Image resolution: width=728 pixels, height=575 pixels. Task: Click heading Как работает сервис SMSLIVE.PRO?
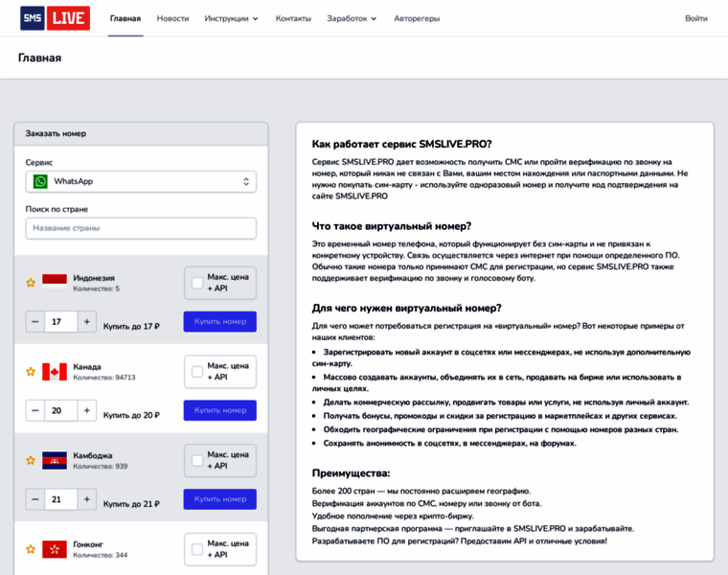pos(401,144)
